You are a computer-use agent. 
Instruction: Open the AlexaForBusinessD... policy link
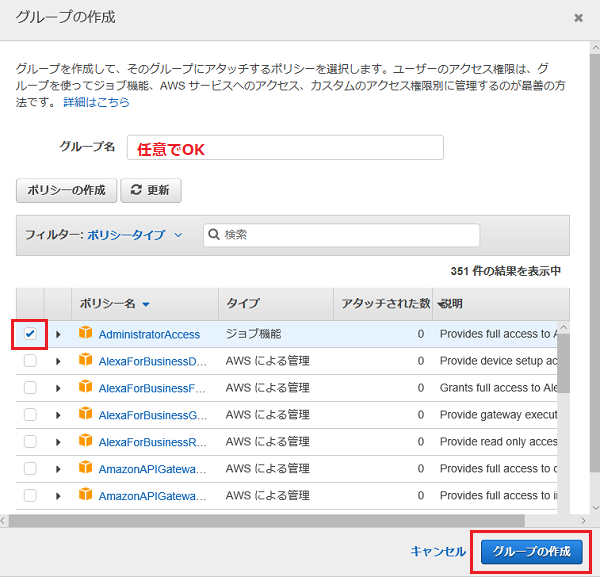coord(152,361)
